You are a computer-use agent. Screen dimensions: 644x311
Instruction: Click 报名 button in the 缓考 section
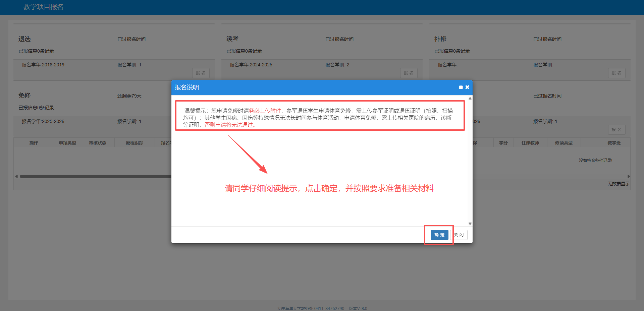pyautogui.click(x=409, y=73)
